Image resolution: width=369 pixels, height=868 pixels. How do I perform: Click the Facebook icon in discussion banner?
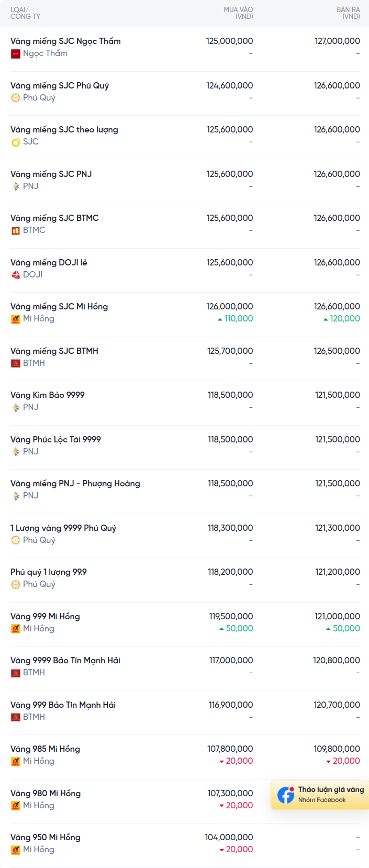(x=286, y=795)
